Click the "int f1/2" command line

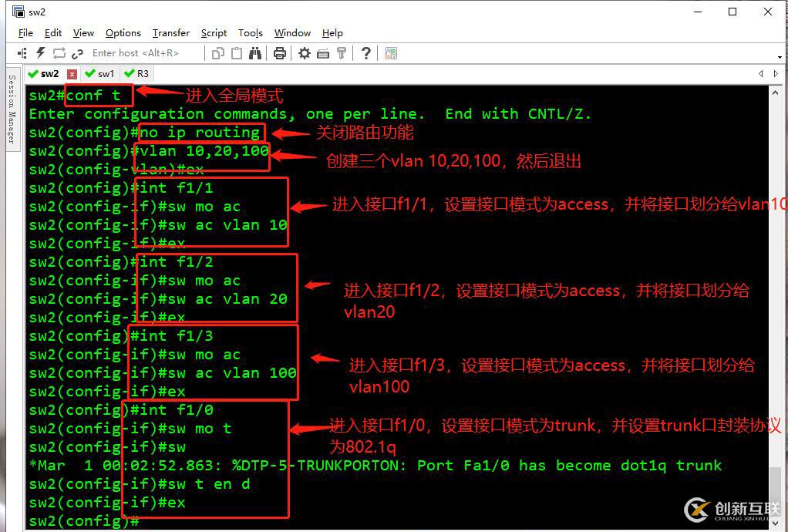[120, 262]
